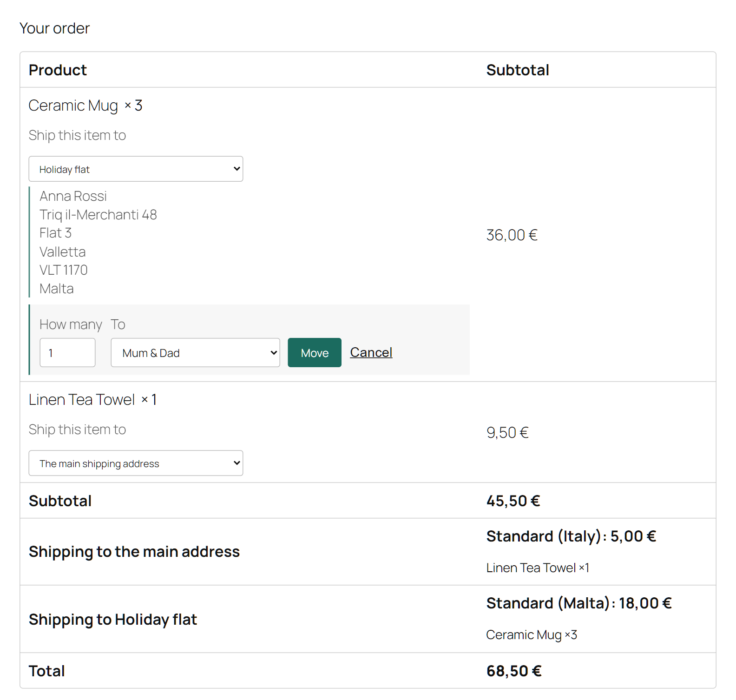
Task: Focus the How many quantity field
Action: [x=67, y=352]
